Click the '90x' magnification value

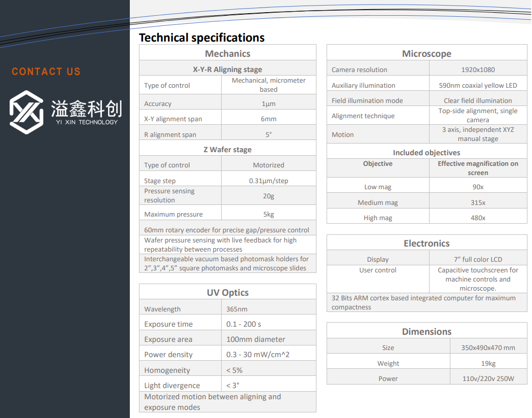(x=478, y=187)
